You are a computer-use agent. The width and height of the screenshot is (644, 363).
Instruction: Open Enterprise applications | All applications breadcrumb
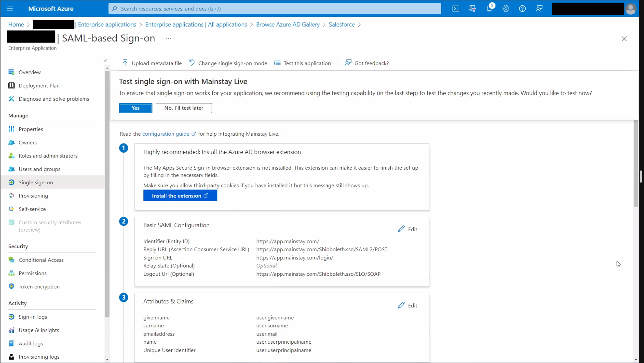[x=196, y=24]
